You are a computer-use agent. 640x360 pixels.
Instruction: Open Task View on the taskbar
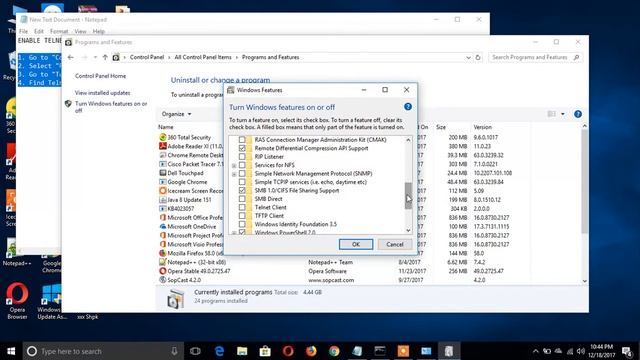pos(195,351)
